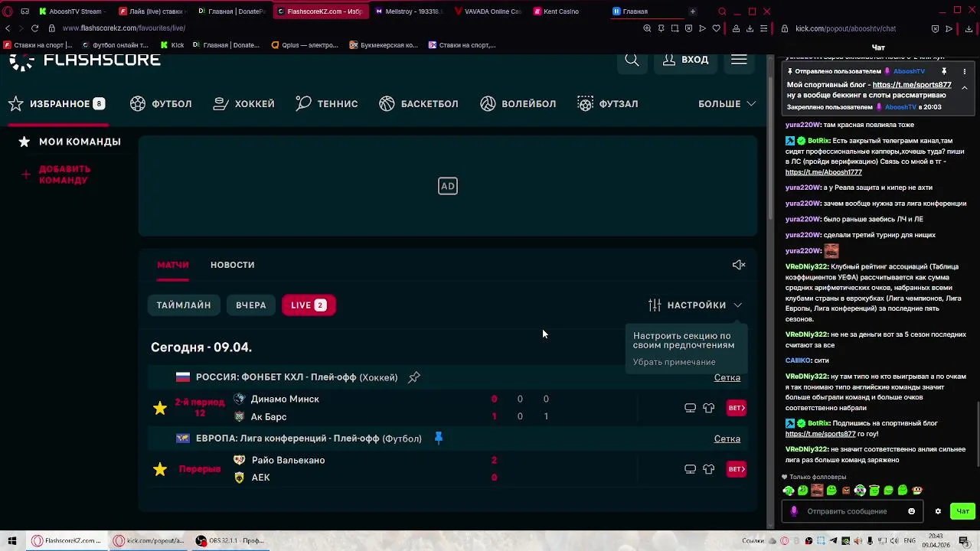The height and width of the screenshot is (551, 980).
Task: Open a new browser tab with plus
Action: click(692, 11)
